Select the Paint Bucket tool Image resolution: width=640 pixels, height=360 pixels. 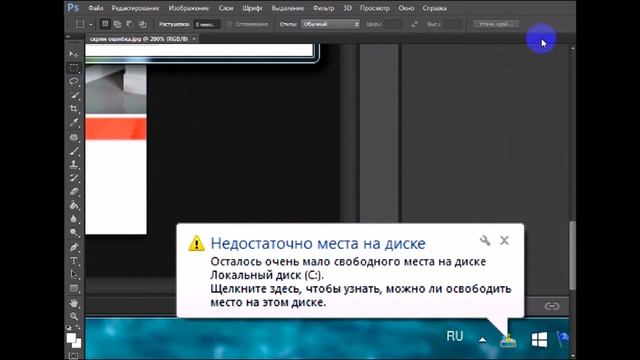point(73,205)
